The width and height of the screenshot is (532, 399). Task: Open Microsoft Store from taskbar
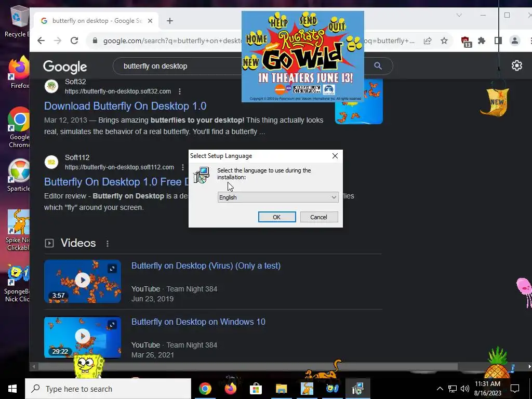click(x=256, y=389)
